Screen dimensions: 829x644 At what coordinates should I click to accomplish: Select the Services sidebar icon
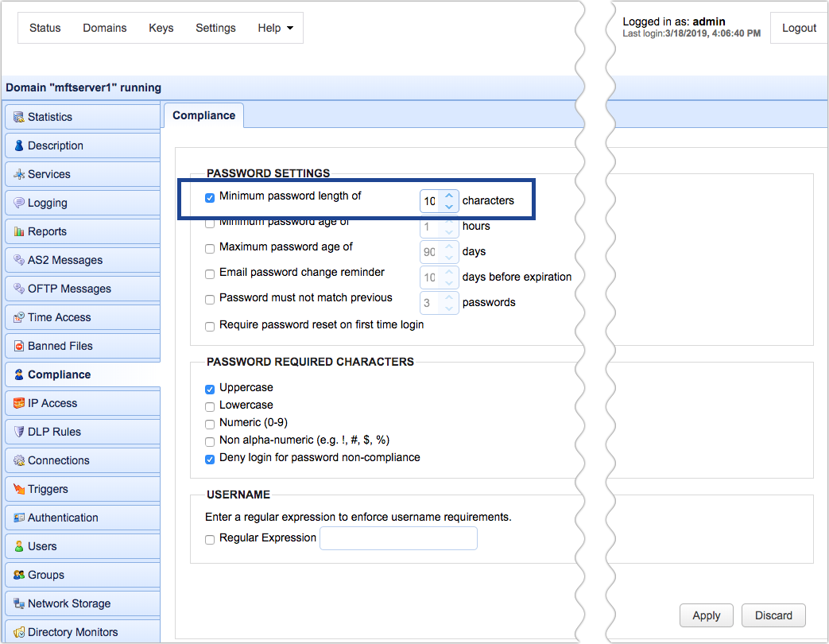[x=17, y=174]
